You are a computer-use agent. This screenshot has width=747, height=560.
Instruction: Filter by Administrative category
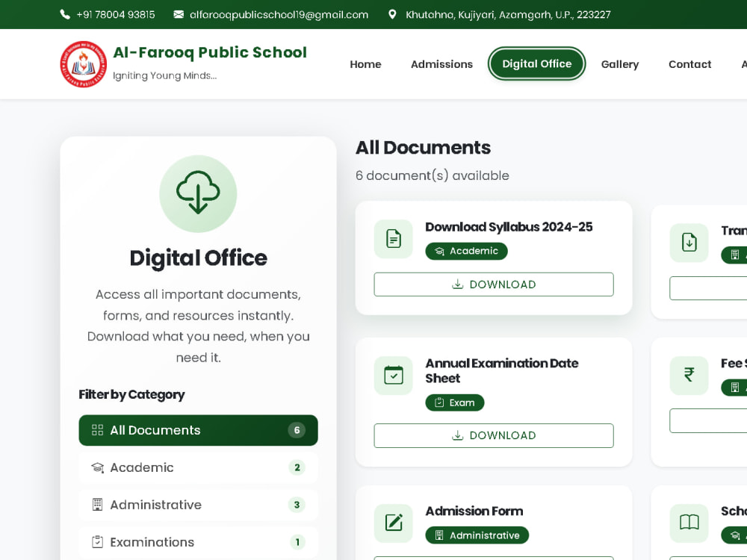coord(198,505)
